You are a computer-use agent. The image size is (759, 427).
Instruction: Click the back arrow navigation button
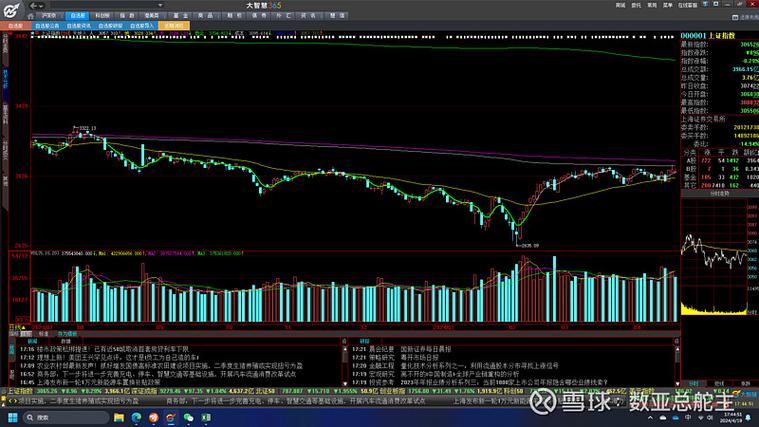(33, 5)
